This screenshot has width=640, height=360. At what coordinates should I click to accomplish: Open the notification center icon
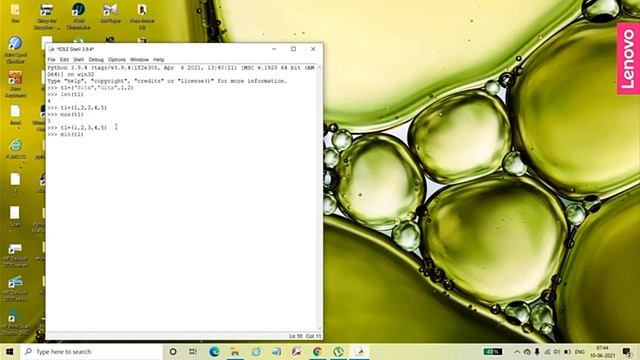[627, 351]
